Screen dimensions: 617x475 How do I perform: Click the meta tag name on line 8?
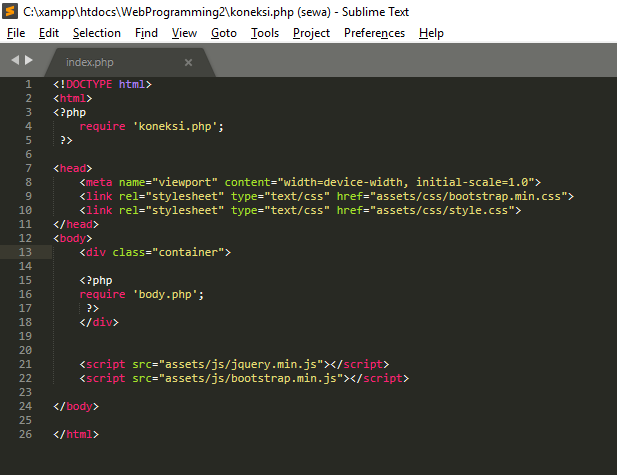pyautogui.click(x=99, y=182)
